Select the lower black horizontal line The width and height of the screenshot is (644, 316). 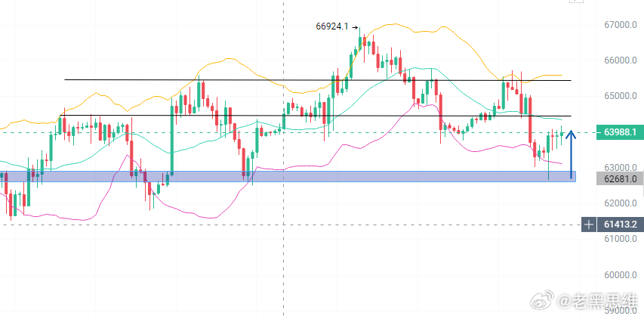point(315,116)
